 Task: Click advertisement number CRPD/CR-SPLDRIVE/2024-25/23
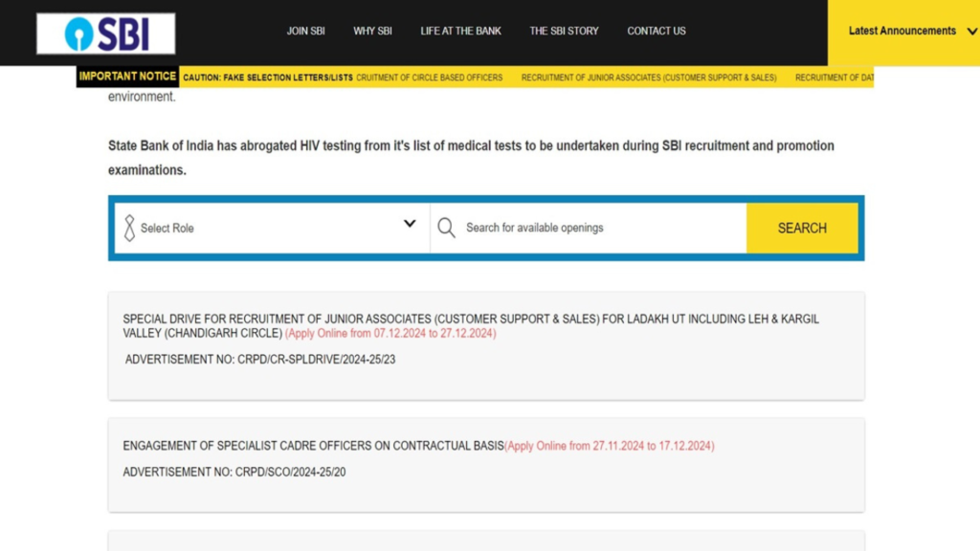260,360
